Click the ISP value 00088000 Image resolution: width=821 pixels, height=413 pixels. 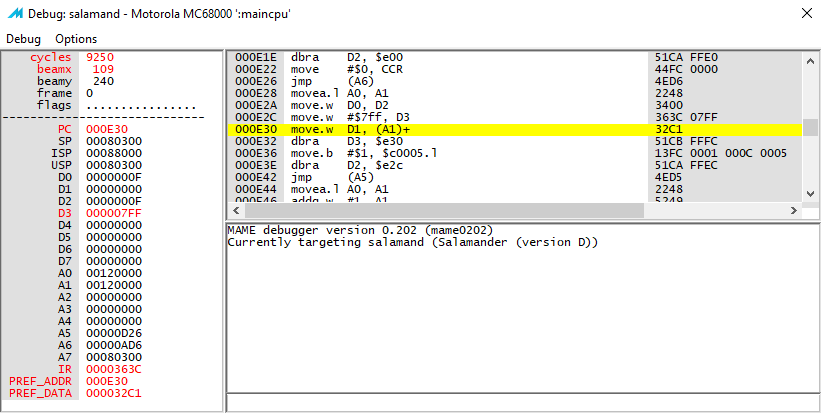coord(114,153)
